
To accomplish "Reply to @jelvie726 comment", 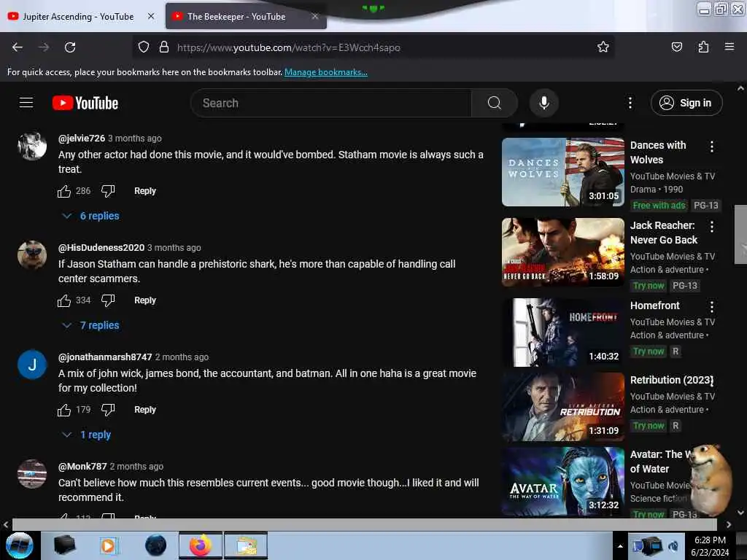I will tap(145, 191).
